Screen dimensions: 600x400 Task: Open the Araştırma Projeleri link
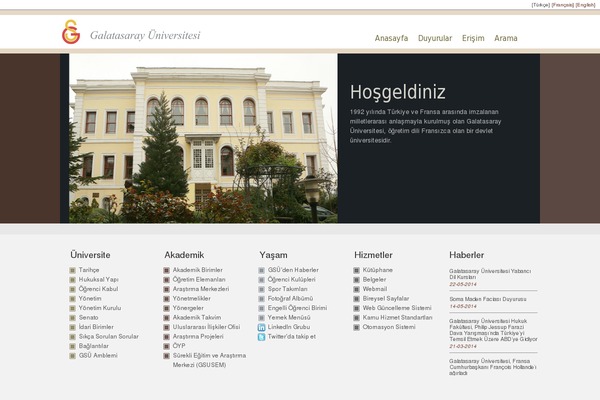(x=198, y=336)
